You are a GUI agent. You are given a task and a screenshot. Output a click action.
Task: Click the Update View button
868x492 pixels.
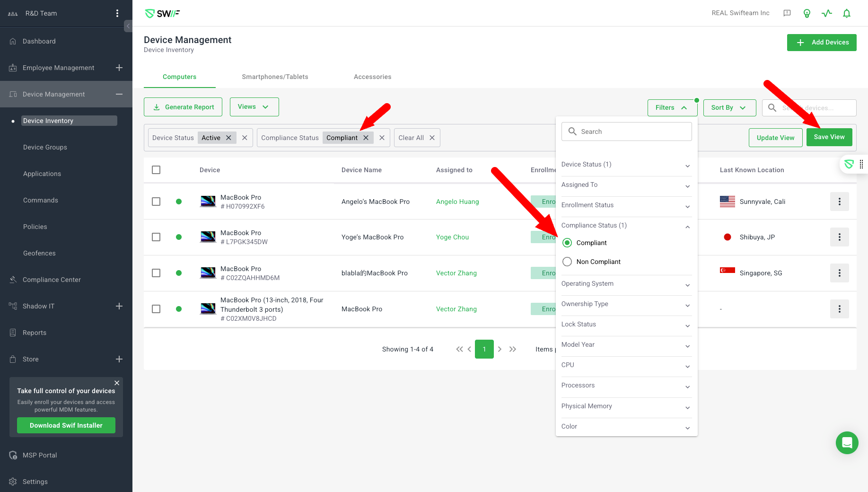point(775,138)
